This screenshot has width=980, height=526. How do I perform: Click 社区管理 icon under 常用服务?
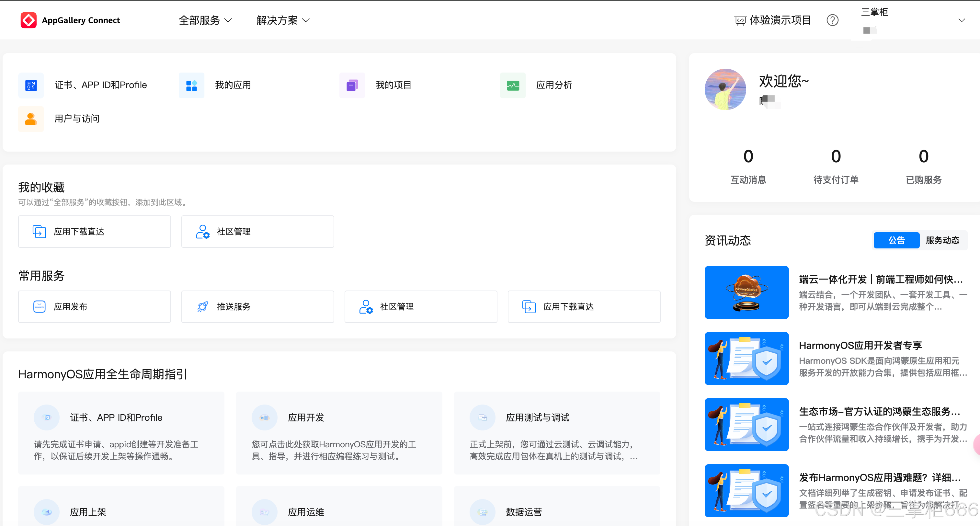point(366,306)
